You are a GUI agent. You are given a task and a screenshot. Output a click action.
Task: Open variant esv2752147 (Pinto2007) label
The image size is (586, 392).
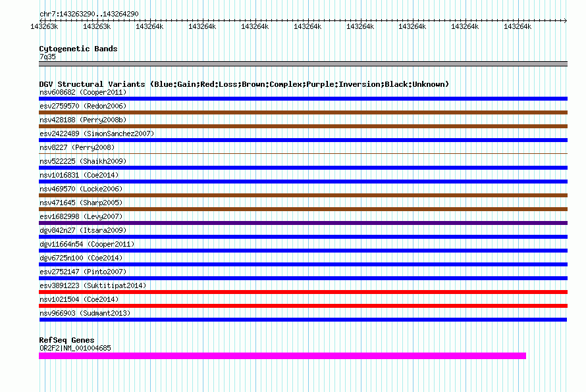[83, 272]
